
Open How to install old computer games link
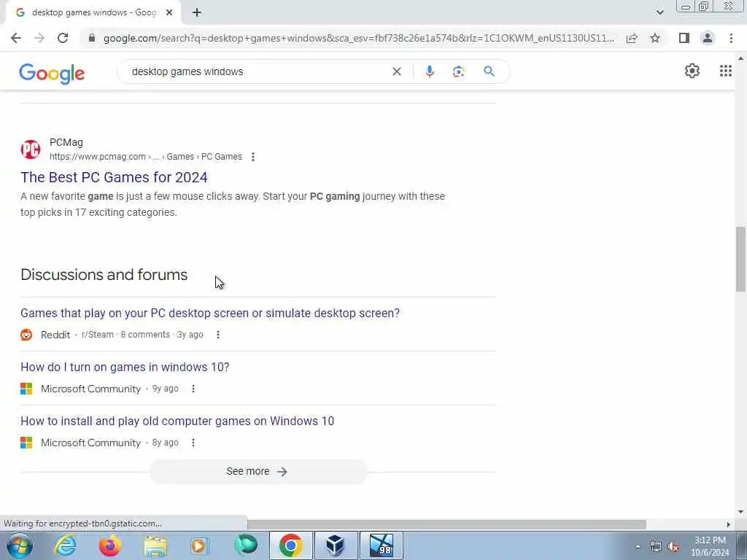click(177, 421)
